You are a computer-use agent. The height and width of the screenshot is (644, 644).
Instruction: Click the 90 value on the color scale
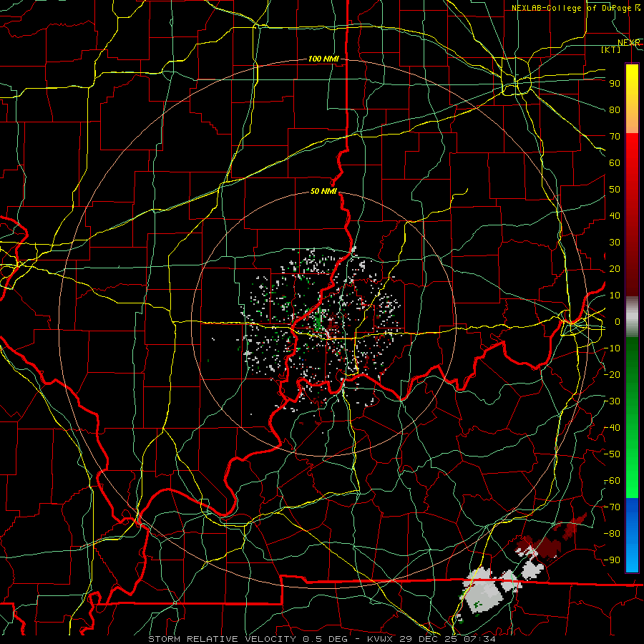(x=615, y=83)
